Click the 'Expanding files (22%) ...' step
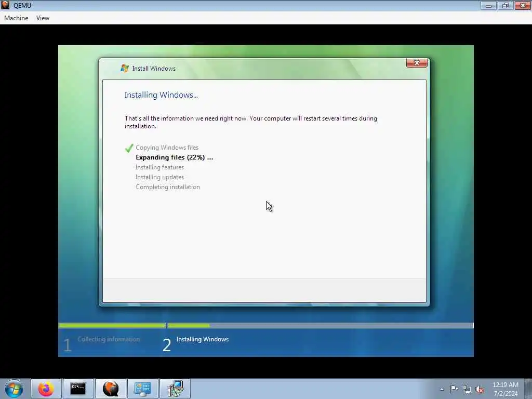 175,157
